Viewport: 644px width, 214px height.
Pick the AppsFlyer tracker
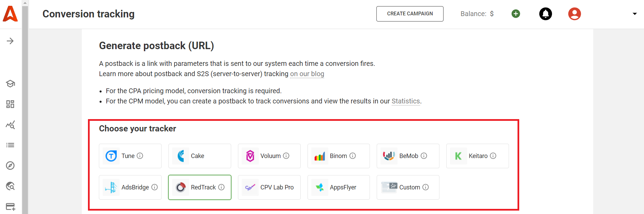[338, 187]
